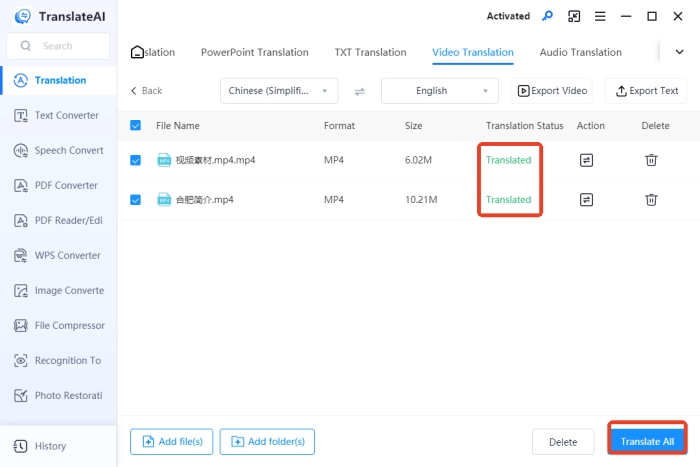Toggle the select-all checkbox in header
The image size is (700, 467).
coord(135,125)
